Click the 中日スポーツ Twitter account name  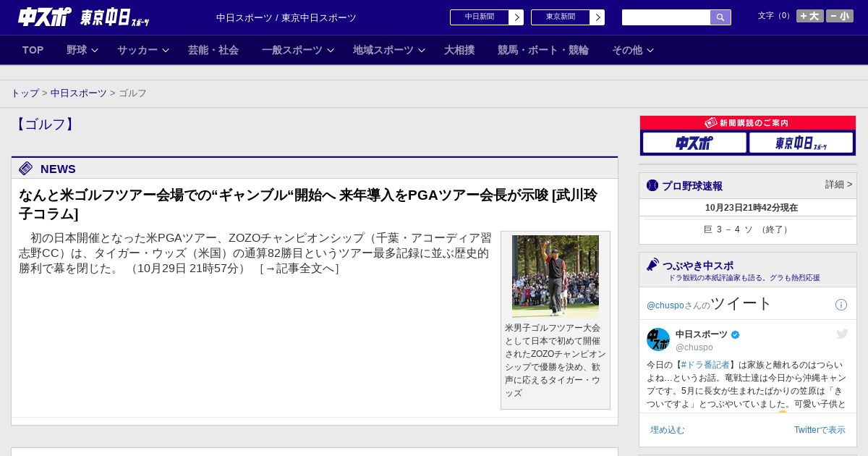coord(702,334)
